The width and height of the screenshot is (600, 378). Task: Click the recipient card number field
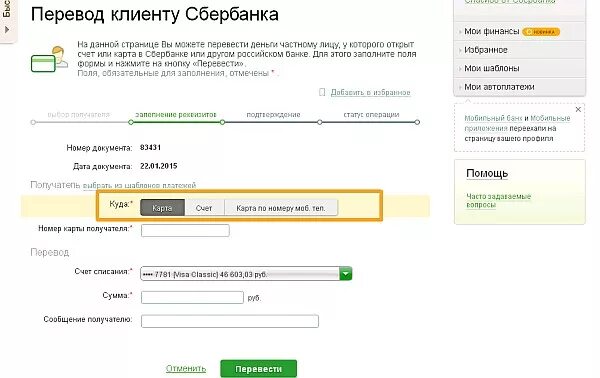coord(185,231)
